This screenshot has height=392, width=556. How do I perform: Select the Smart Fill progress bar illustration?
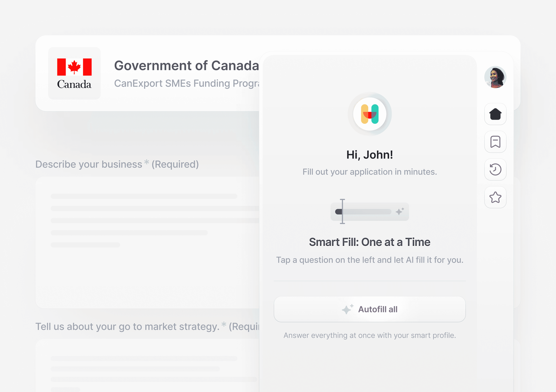pyautogui.click(x=370, y=212)
